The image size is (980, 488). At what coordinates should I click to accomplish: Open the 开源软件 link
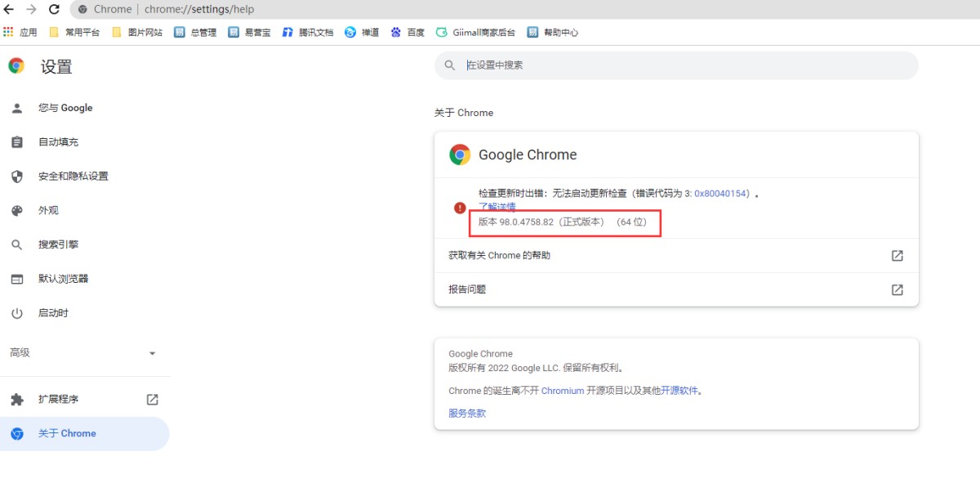pos(679,391)
